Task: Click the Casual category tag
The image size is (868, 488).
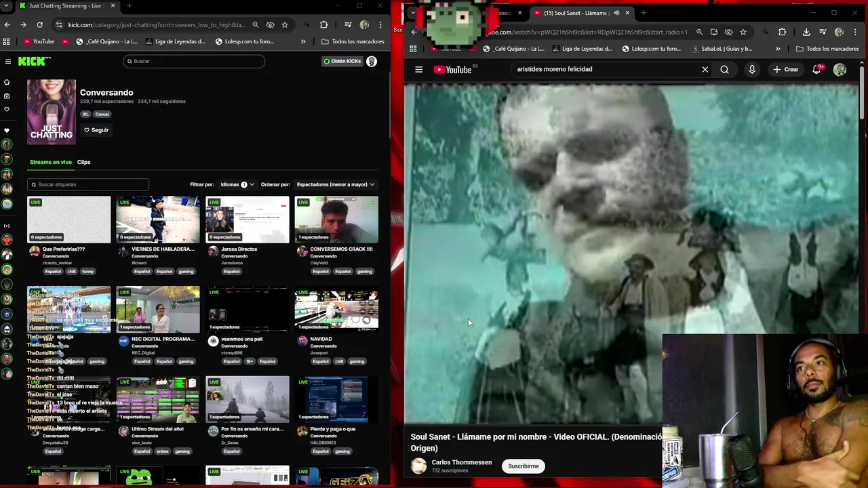Action: pos(102,114)
